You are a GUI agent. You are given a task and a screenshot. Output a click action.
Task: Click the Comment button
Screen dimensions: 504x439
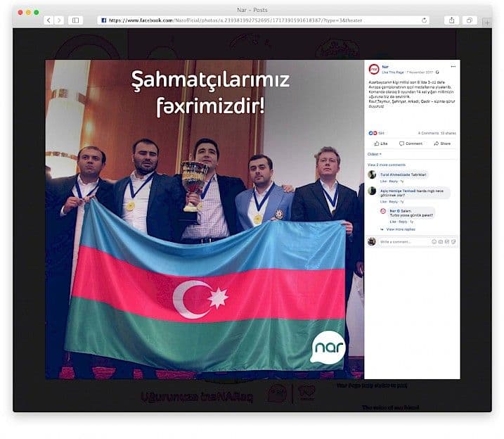(411, 144)
